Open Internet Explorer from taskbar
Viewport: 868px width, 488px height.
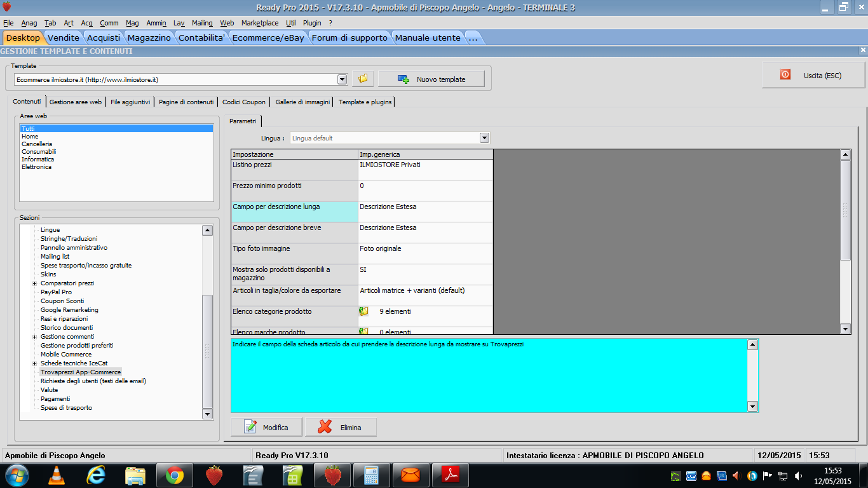click(x=96, y=475)
